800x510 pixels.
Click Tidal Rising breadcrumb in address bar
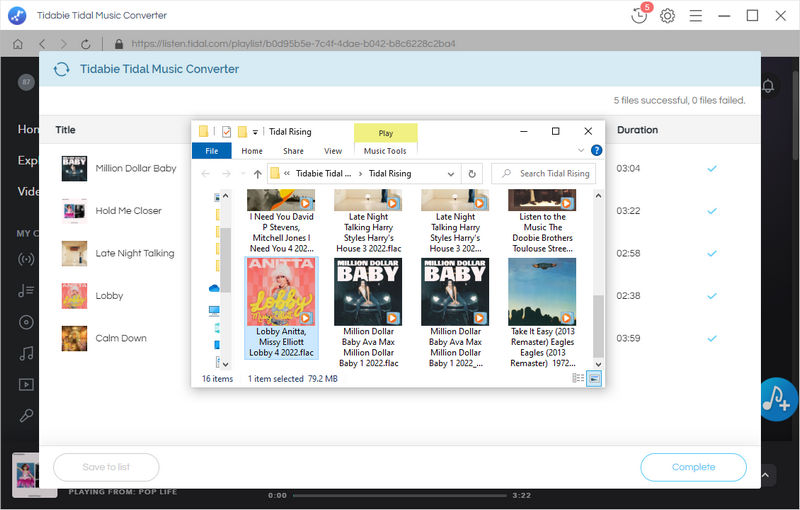pyautogui.click(x=390, y=174)
